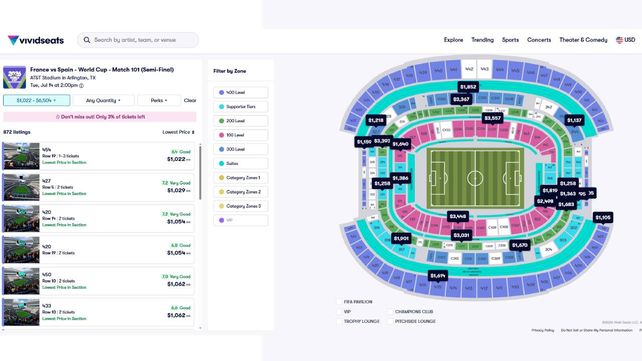Viewport: 642px width, 361px height.
Task: Select the $1,852 price marker on map
Action: point(468,87)
